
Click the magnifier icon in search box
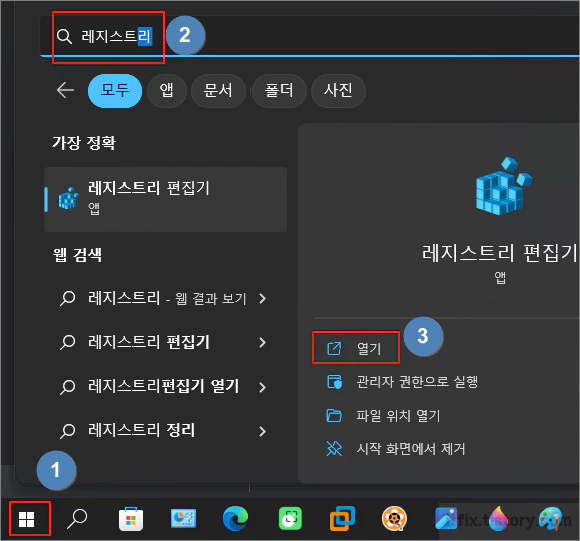[x=64, y=37]
